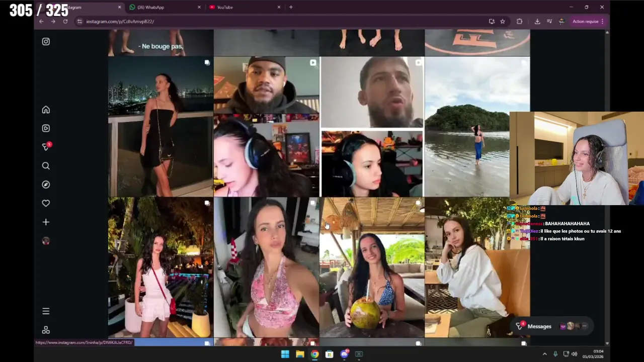Open File Explorer from the taskbar
Screen dimensions: 644x362
pyautogui.click(x=300, y=354)
